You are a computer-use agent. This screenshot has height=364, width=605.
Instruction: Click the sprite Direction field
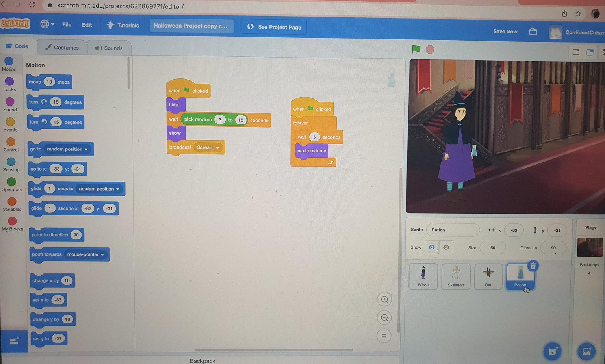553,248
